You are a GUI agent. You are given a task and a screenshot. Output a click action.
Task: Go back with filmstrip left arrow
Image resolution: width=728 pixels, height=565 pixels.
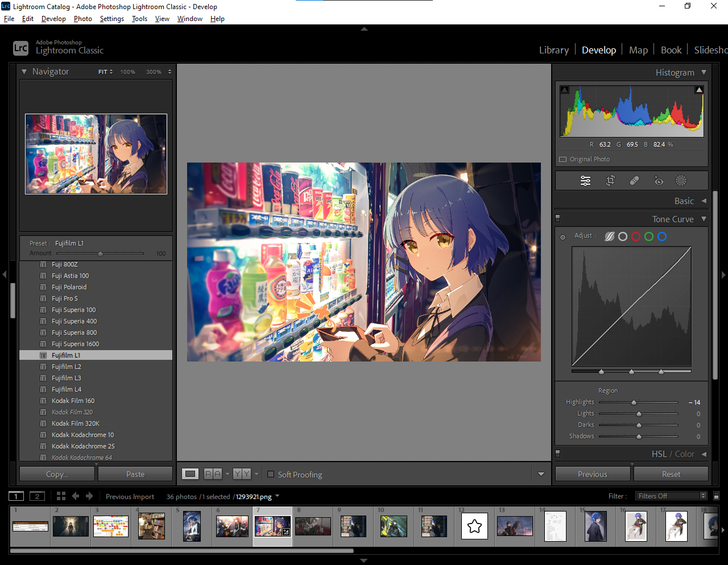[75, 496]
